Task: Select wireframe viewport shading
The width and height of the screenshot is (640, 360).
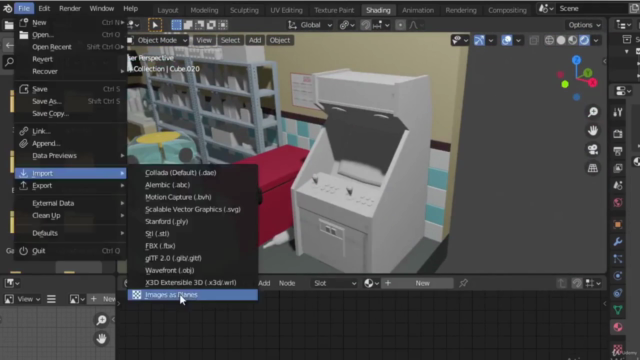Action: [549, 40]
